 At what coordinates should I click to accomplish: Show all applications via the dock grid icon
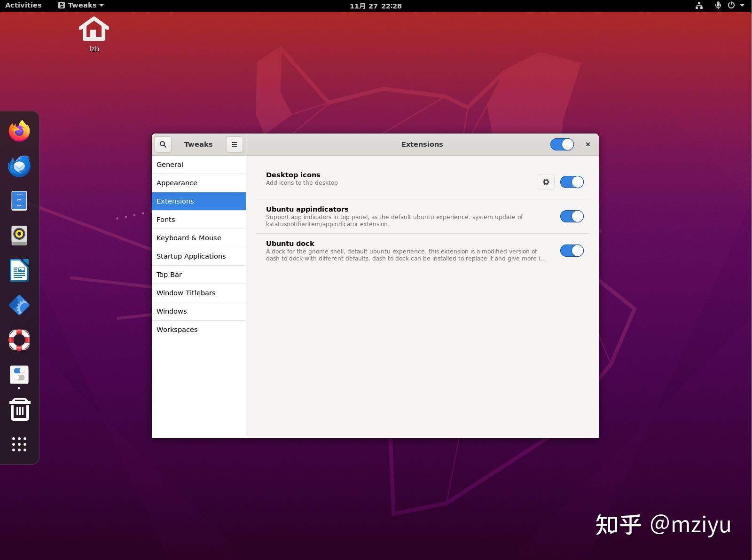click(19, 444)
